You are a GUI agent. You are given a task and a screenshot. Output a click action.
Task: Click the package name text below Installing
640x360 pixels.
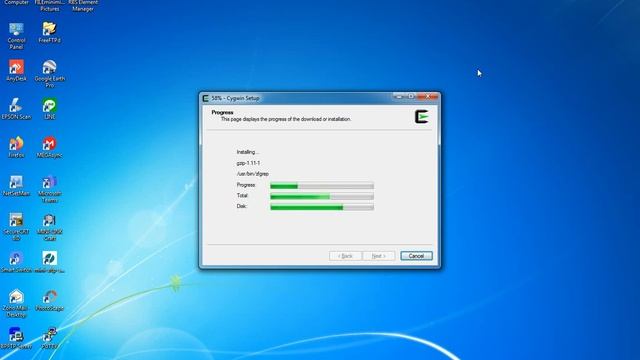coord(248,163)
